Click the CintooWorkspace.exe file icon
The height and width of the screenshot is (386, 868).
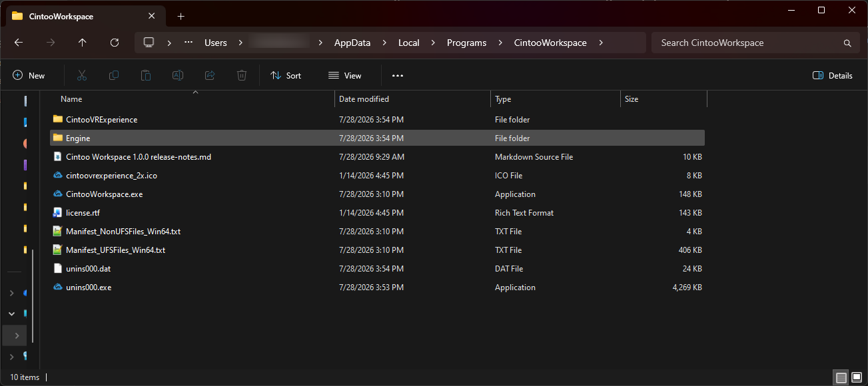pyautogui.click(x=57, y=194)
